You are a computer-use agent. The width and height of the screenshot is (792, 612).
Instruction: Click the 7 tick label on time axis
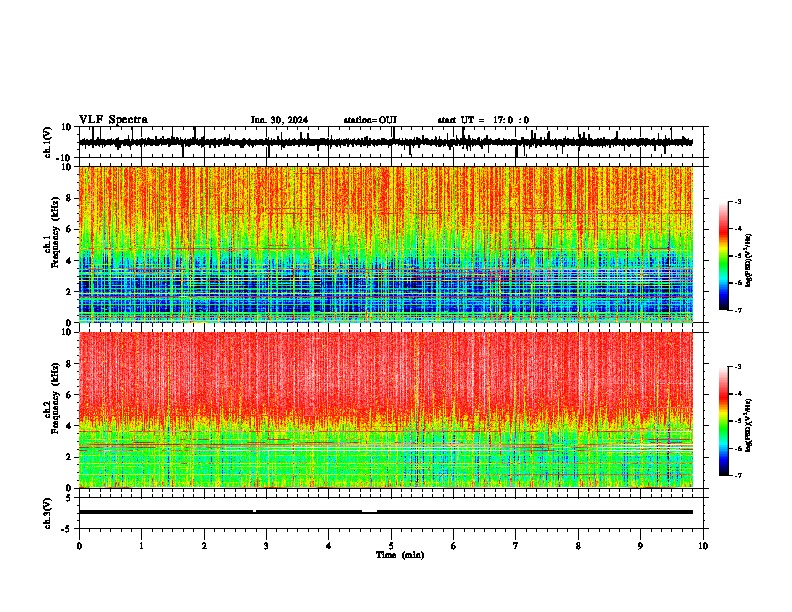[x=516, y=546]
